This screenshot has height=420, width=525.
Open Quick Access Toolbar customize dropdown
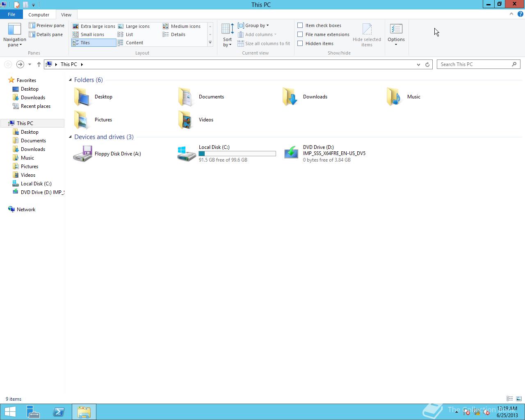[33, 5]
